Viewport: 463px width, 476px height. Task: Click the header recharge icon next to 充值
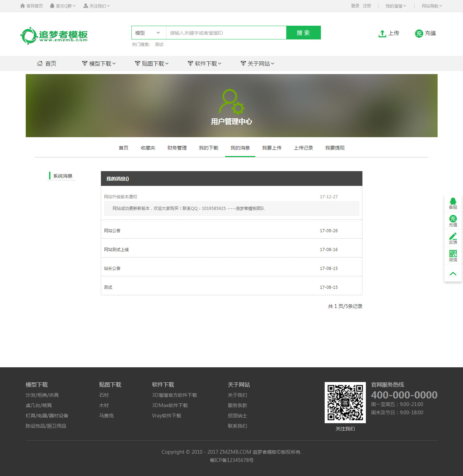[419, 33]
